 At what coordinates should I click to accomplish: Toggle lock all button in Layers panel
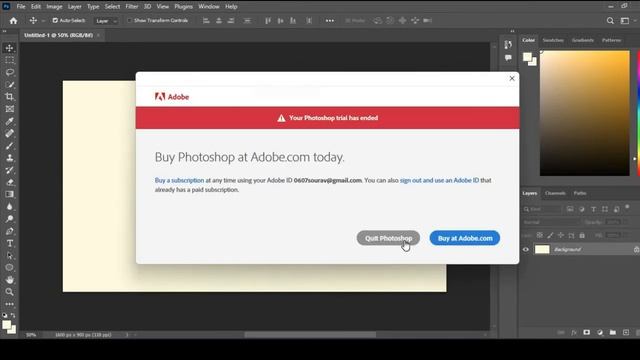[582, 236]
